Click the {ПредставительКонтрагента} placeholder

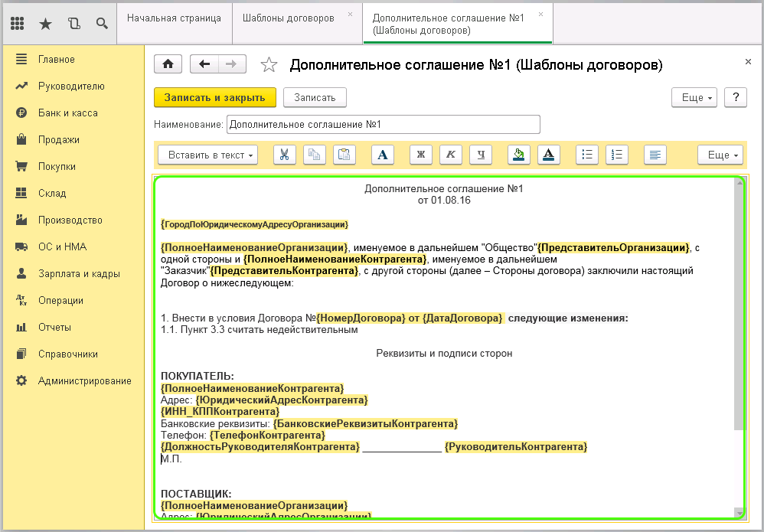click(x=284, y=270)
